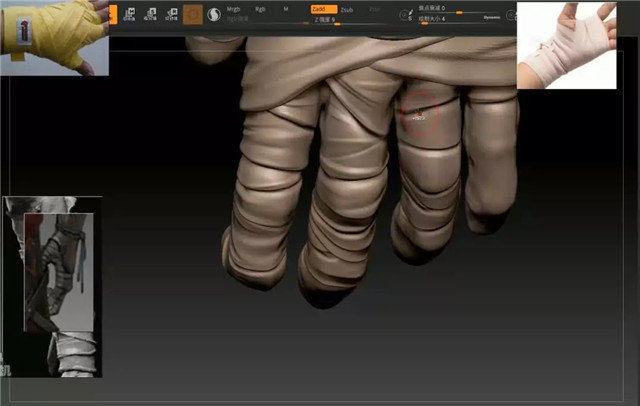Enable the Rgb paint mode
The image size is (640, 406).
pos(260,9)
